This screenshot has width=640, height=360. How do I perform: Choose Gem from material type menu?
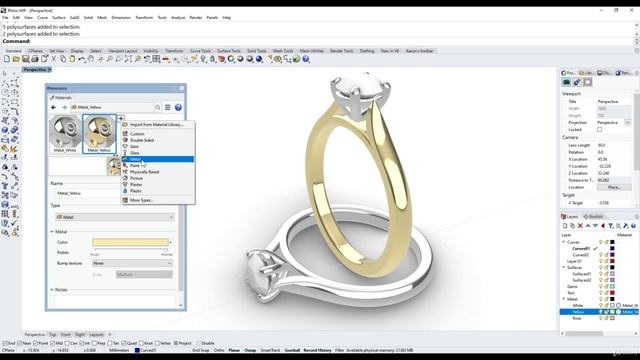click(158, 147)
